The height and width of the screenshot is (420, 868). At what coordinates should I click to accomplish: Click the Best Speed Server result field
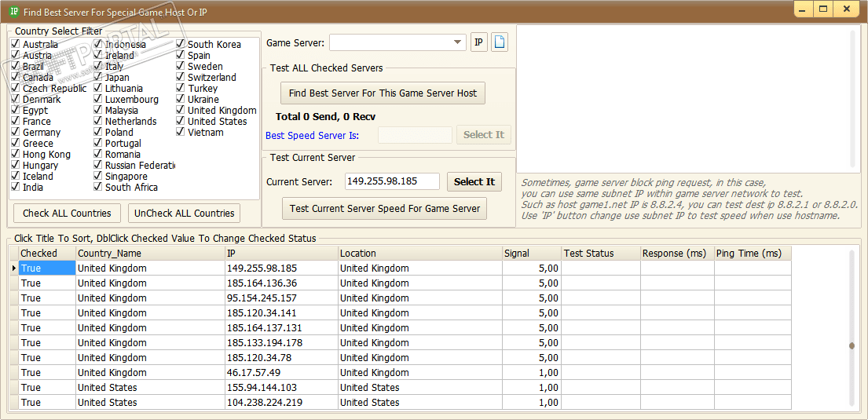pyautogui.click(x=416, y=135)
